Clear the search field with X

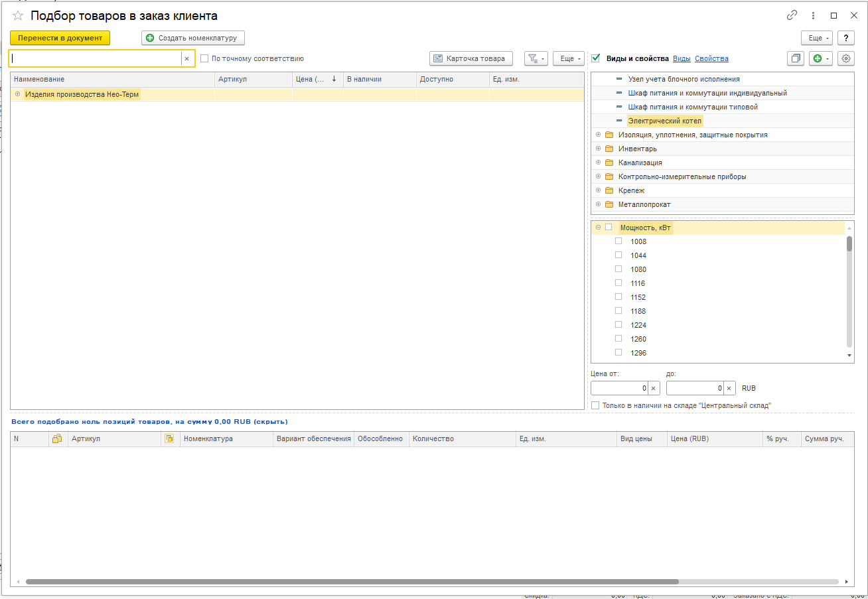pyautogui.click(x=186, y=58)
